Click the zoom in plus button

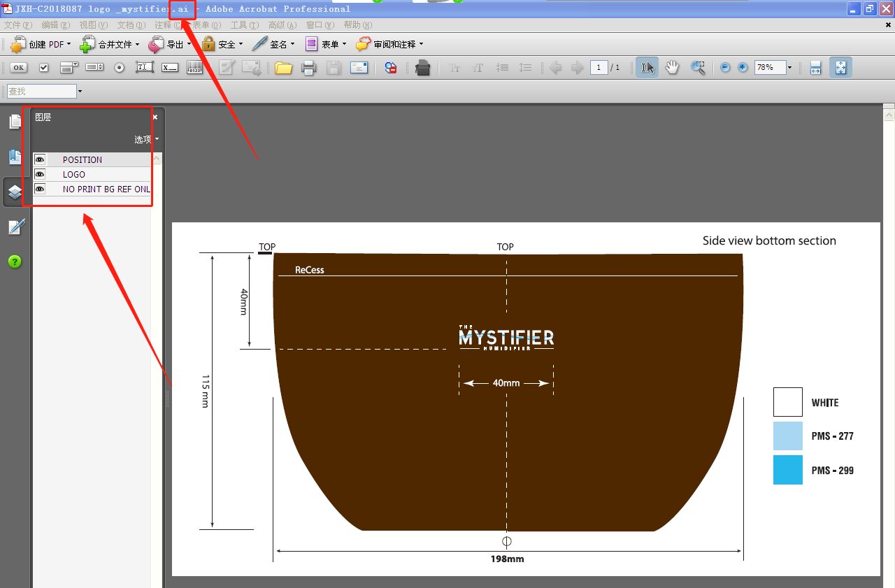tap(743, 68)
